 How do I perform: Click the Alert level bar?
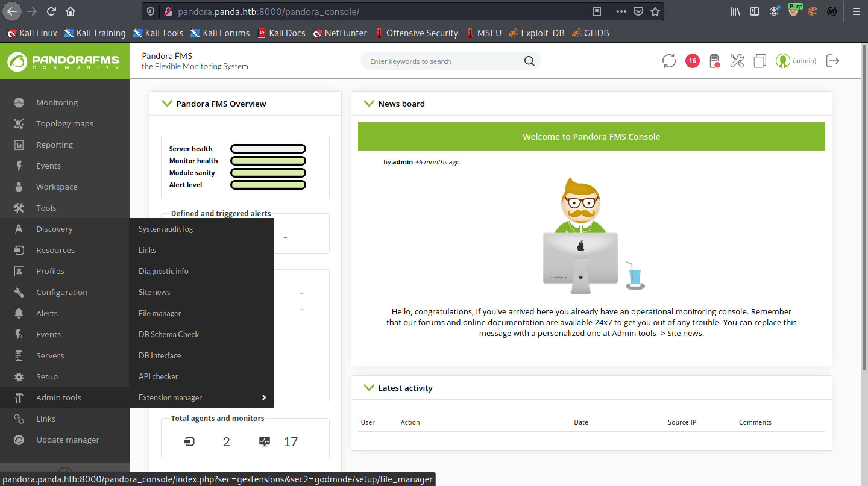point(268,185)
